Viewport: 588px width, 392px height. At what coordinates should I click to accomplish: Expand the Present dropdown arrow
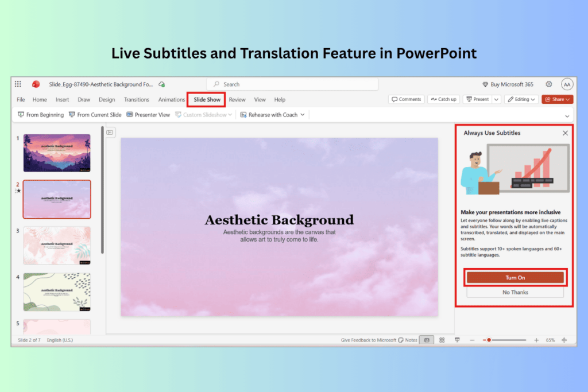coord(496,99)
